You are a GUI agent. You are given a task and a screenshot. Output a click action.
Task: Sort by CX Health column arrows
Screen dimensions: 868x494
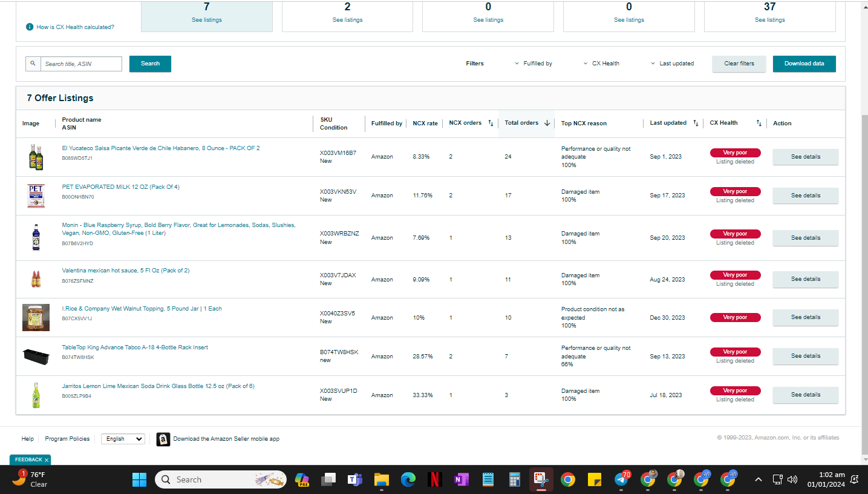759,123
